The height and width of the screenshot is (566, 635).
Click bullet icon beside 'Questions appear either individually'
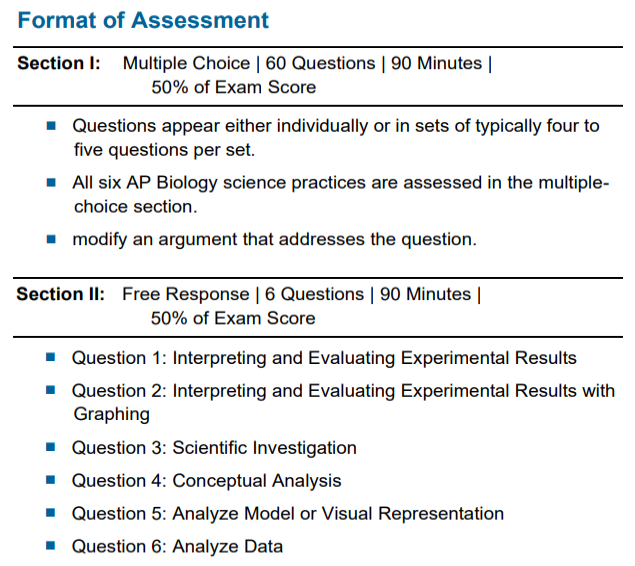pos(51,126)
